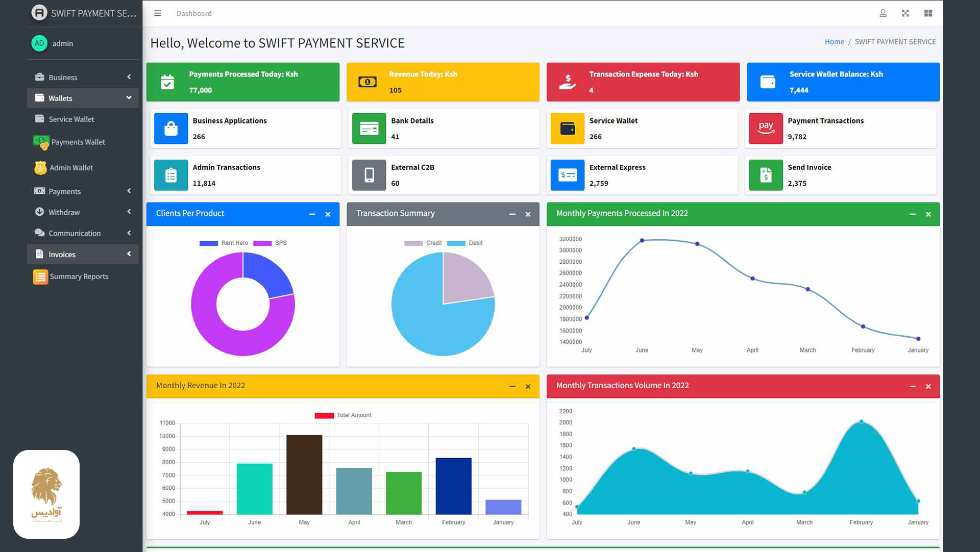
Task: Click the Withdraw download arrow icon in sidebar
Action: (x=39, y=212)
